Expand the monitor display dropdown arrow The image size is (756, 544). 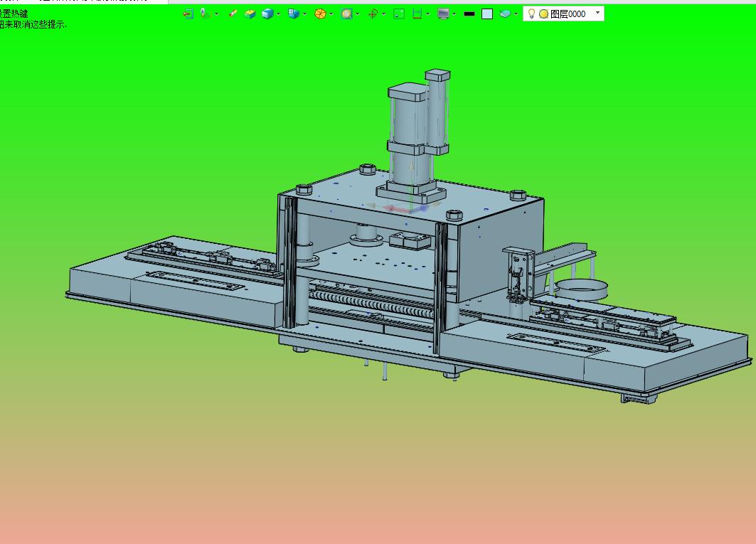[454, 14]
